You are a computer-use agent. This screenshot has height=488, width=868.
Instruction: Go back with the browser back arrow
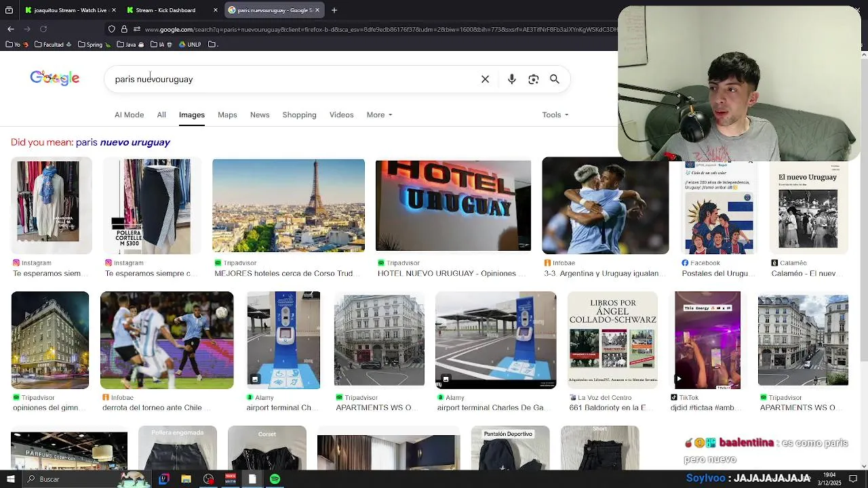pos(11,29)
